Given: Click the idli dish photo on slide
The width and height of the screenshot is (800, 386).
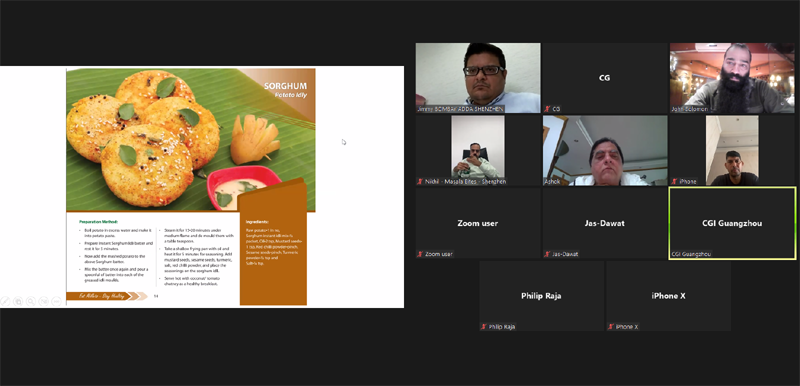Looking at the screenshot, I should 191,140.
